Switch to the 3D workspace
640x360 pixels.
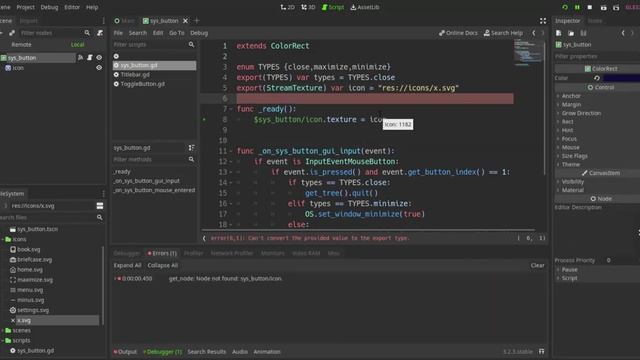tap(308, 7)
